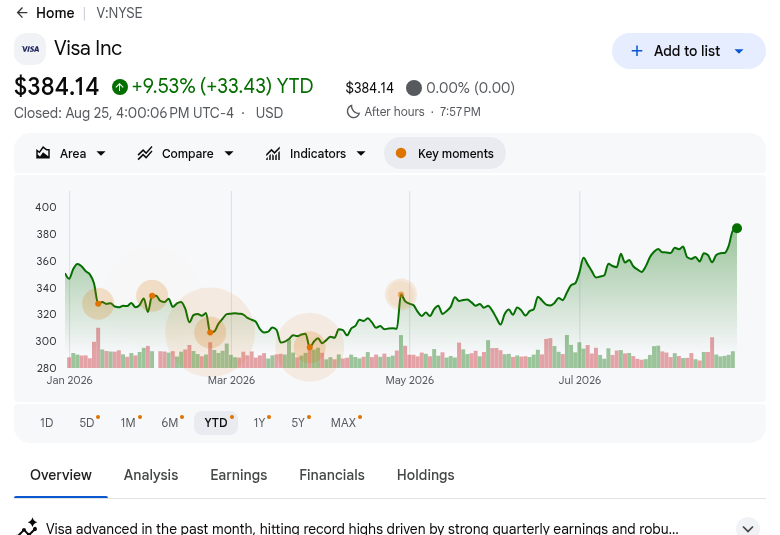This screenshot has width=780, height=535.
Task: Click the key moment marker at late-March low
Action: (309, 347)
